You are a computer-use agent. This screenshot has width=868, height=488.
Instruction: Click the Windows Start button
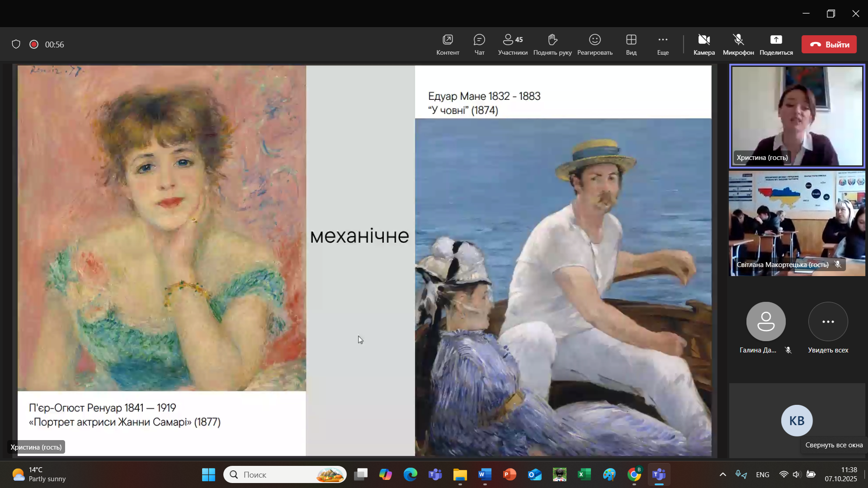(x=208, y=474)
